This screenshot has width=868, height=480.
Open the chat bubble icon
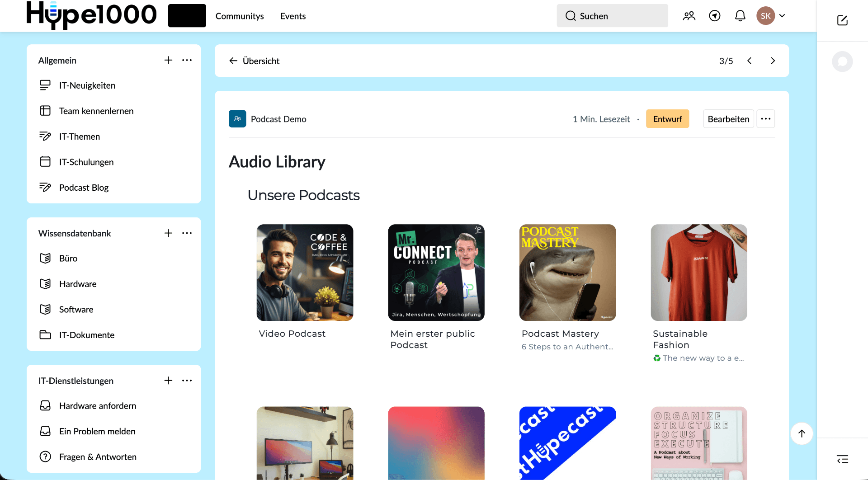(842, 61)
